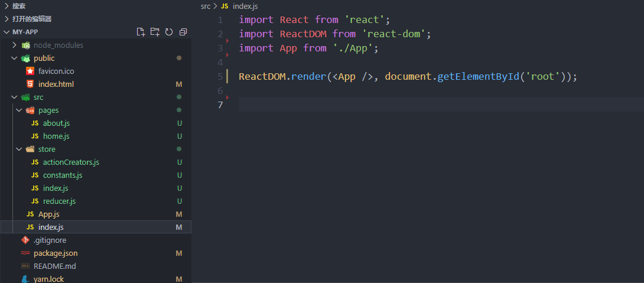The height and width of the screenshot is (283, 644).
Task: Click the src folder icon
Action: tap(25, 97)
